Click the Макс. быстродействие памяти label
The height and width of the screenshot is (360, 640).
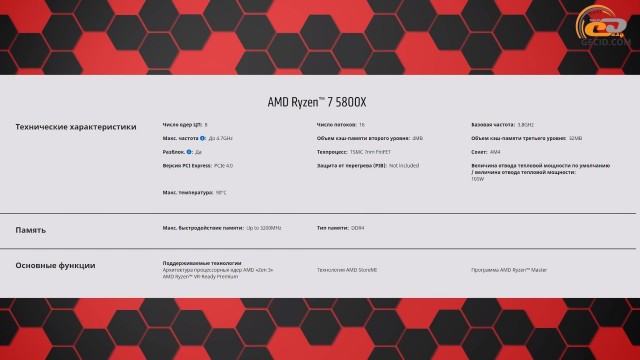coord(203,228)
